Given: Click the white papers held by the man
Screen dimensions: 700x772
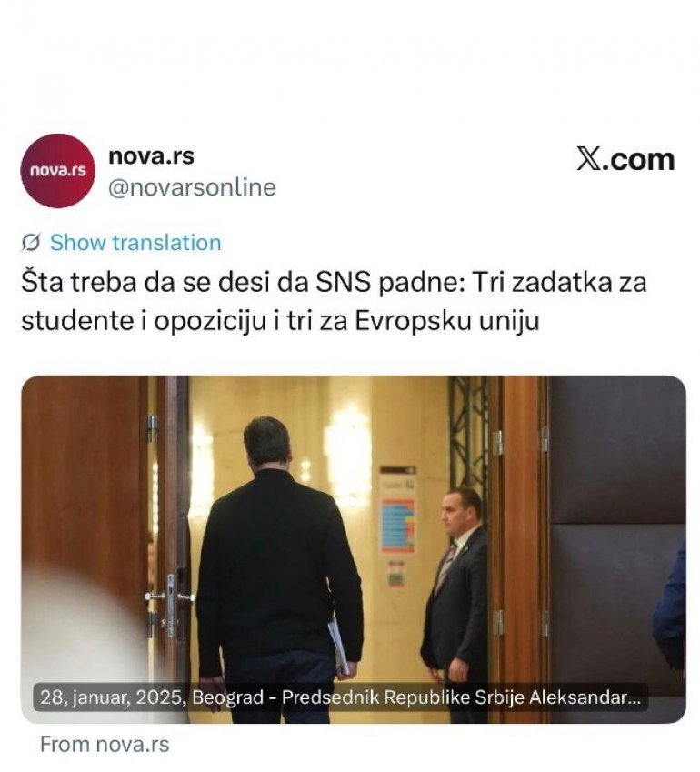Looking at the screenshot, I should [339, 646].
